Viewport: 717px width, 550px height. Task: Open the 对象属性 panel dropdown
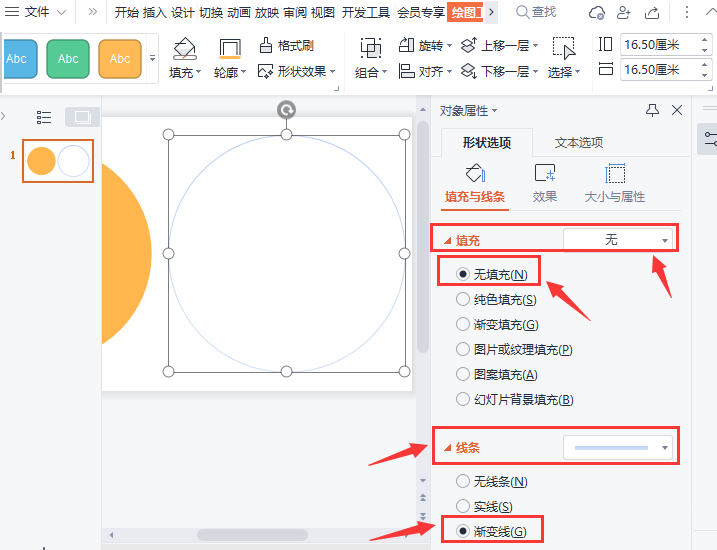[x=468, y=111]
